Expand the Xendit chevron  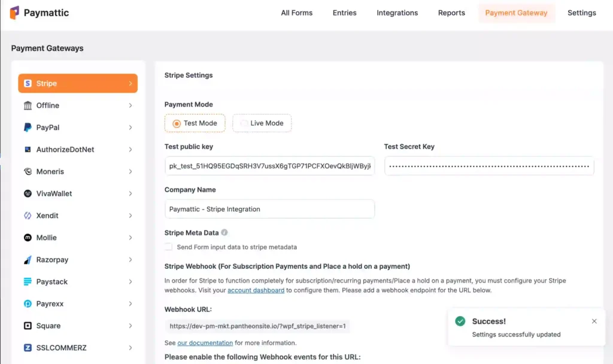(130, 216)
